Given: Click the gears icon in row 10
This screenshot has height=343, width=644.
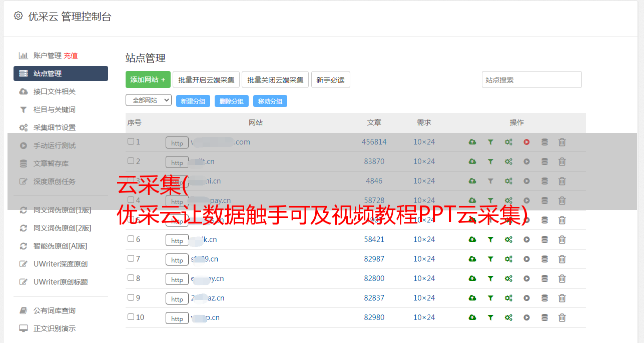Looking at the screenshot, I should click(x=508, y=317).
